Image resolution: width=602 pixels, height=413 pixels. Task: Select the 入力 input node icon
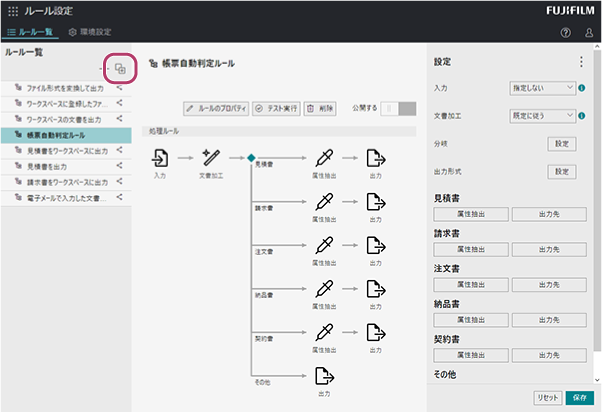[x=160, y=158]
